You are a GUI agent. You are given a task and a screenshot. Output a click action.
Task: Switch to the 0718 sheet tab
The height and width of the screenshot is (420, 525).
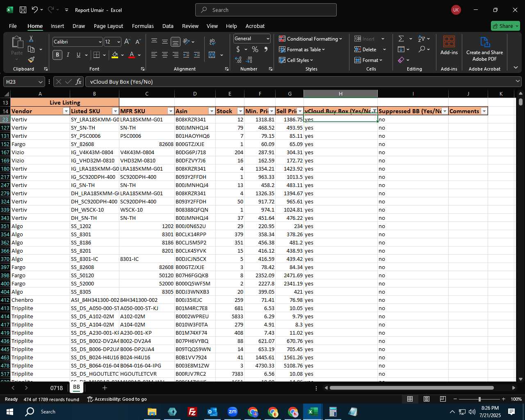57,388
